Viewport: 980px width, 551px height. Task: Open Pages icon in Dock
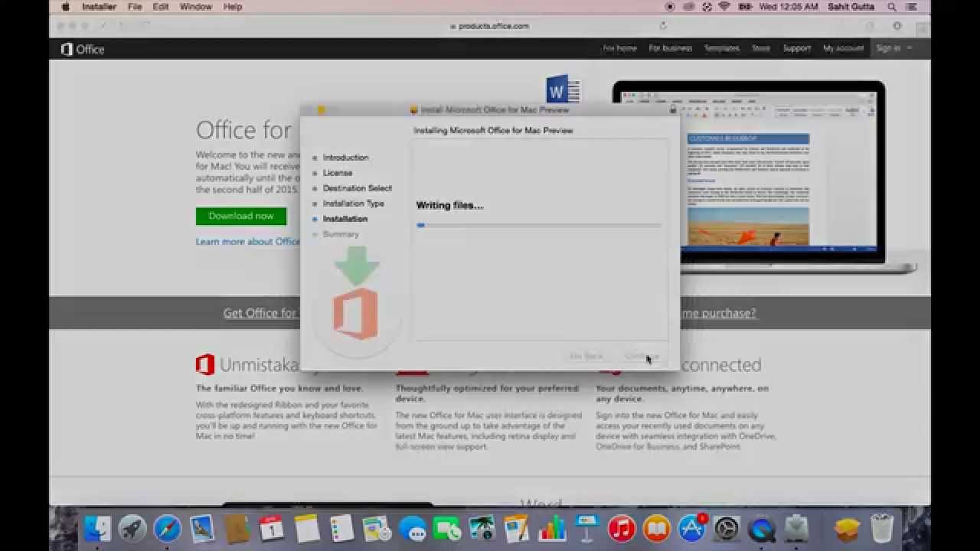[x=517, y=529]
